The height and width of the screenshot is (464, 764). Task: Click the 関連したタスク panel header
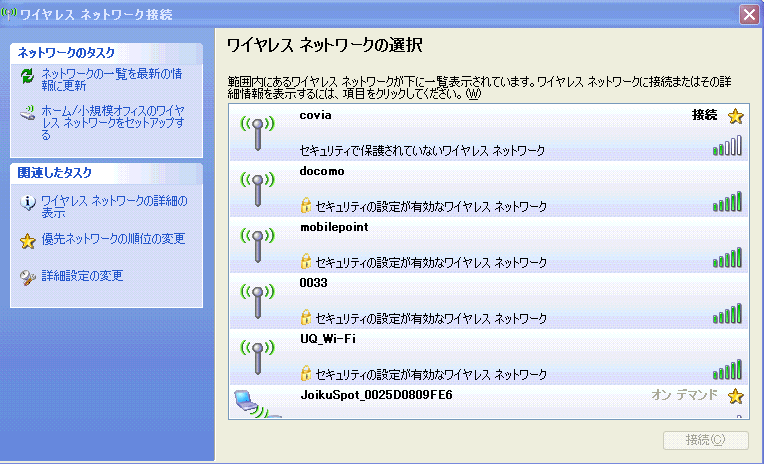tap(106, 173)
